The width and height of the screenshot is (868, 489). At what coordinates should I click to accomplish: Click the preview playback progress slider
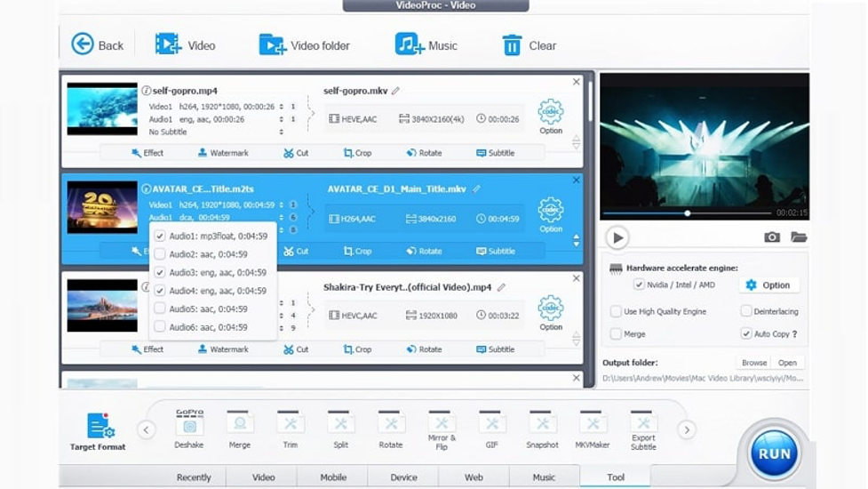click(x=687, y=213)
